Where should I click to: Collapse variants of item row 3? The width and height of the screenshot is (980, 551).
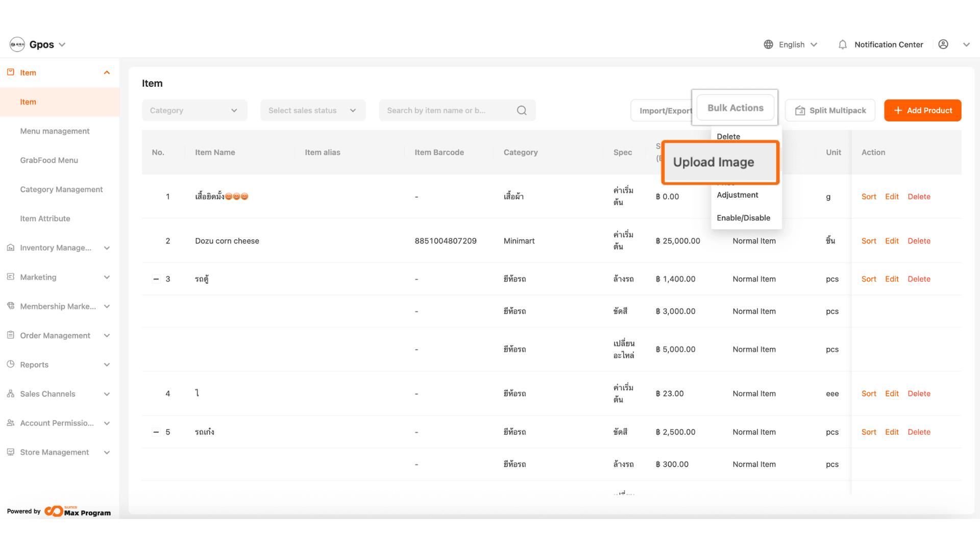[x=156, y=279]
